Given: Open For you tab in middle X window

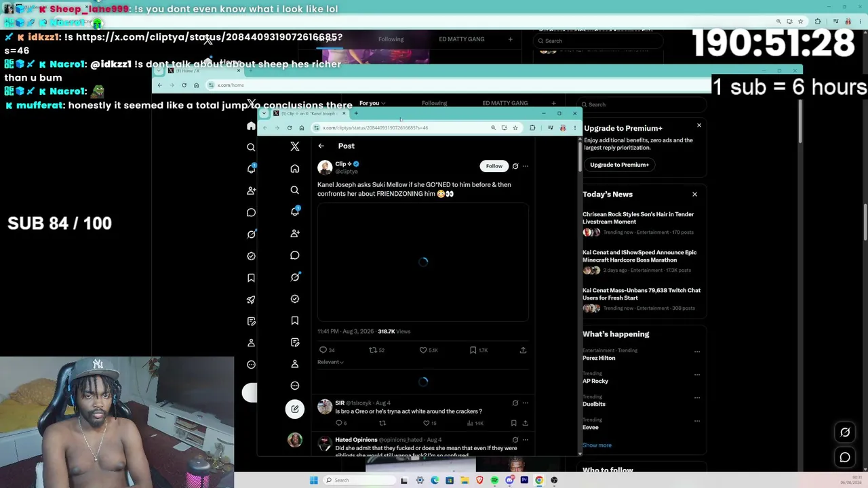Looking at the screenshot, I should coord(372,103).
